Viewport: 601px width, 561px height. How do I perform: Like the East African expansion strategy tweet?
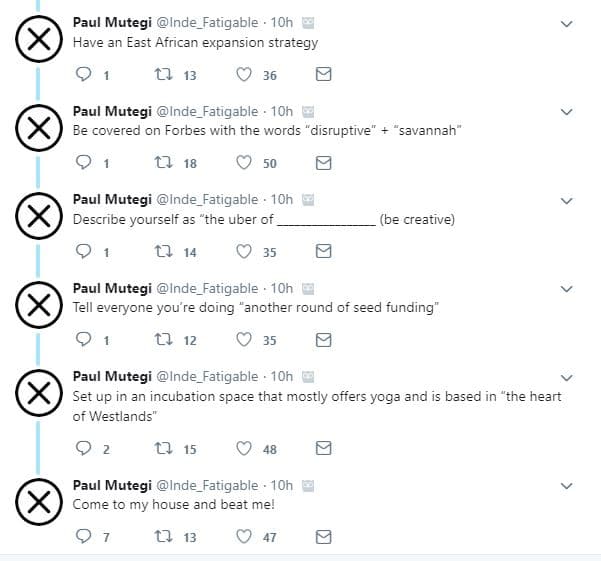tap(244, 75)
